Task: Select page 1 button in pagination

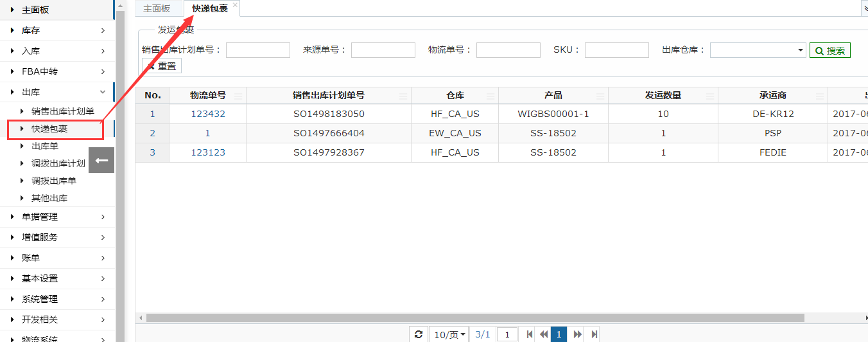Action: tap(559, 334)
